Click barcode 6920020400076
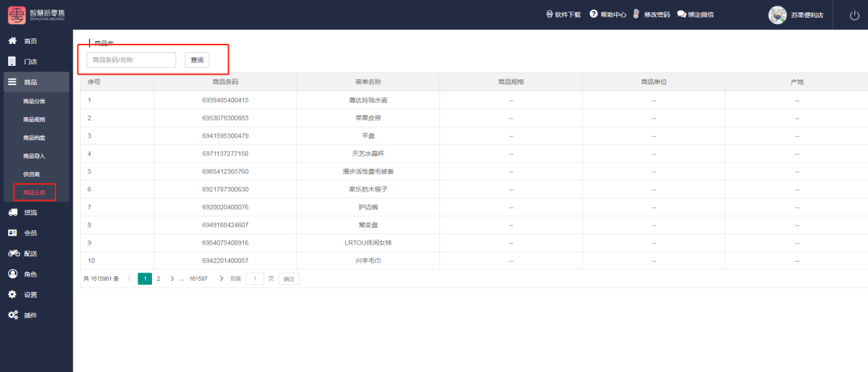Image resolution: width=868 pixels, height=372 pixels. (225, 207)
